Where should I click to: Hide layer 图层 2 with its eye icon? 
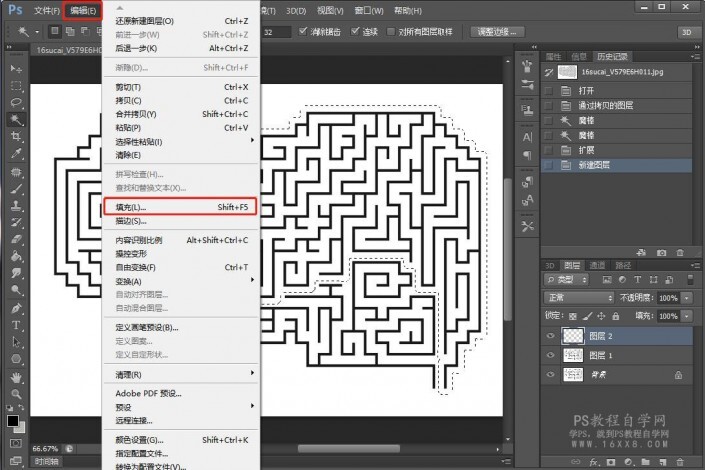(x=551, y=337)
